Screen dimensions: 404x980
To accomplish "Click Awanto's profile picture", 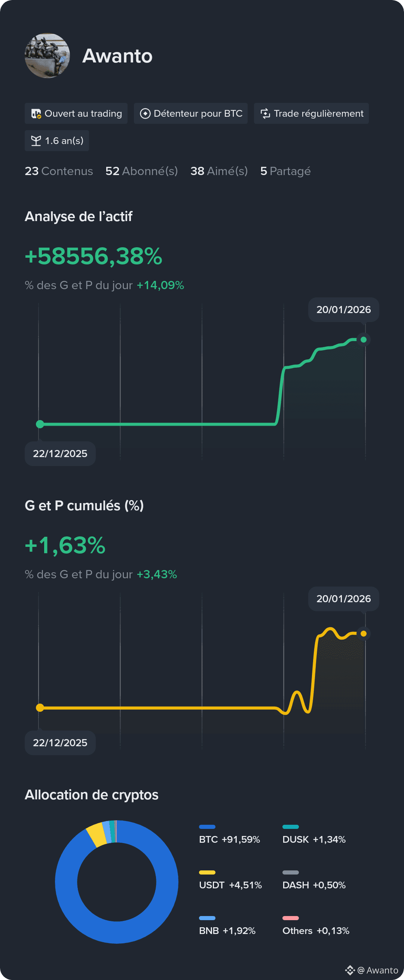I will [47, 55].
